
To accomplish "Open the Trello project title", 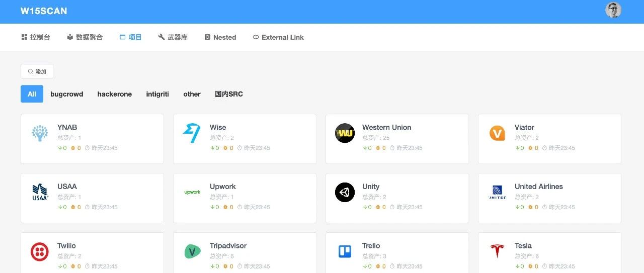I will [371, 246].
